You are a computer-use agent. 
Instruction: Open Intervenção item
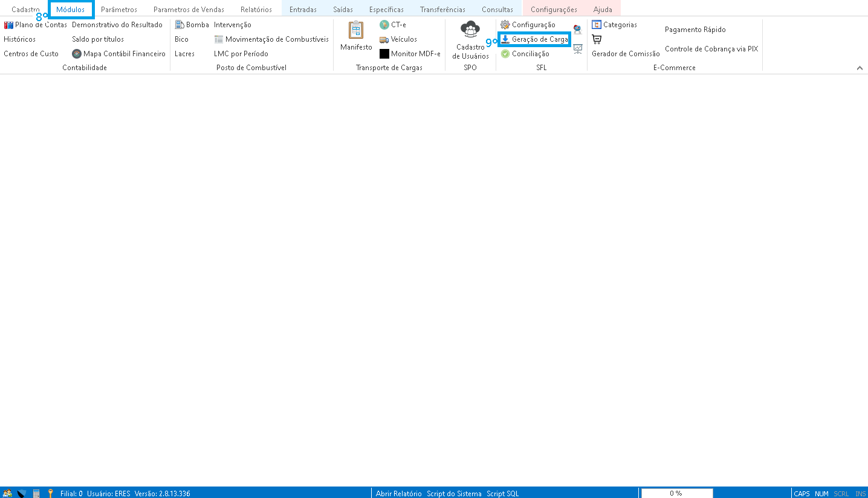click(233, 25)
